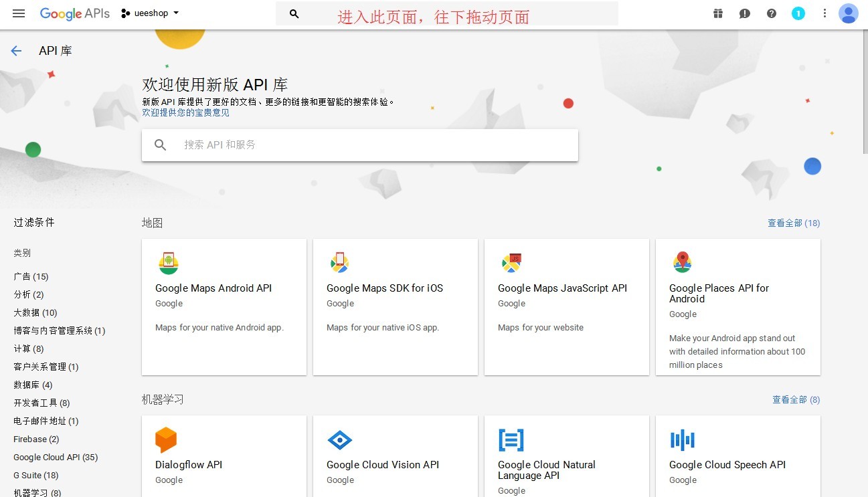Filter by 数据库 (4) category
Screen dimensions: 868x497
pyautogui.click(x=33, y=385)
